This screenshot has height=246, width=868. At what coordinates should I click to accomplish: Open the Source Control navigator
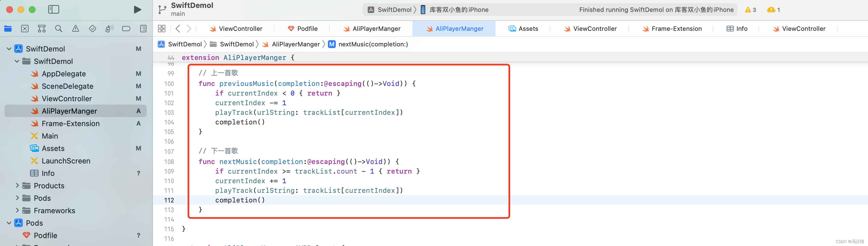[x=25, y=29]
